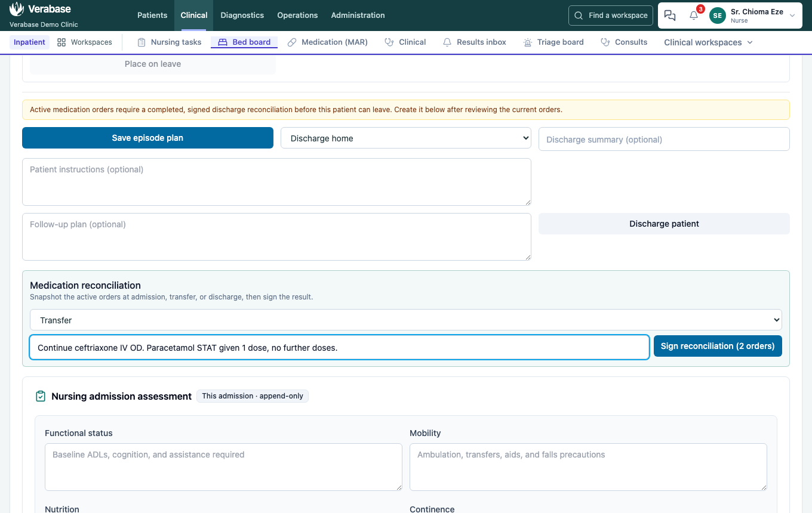Click the Triage board siren icon
812x513 pixels.
528,42
